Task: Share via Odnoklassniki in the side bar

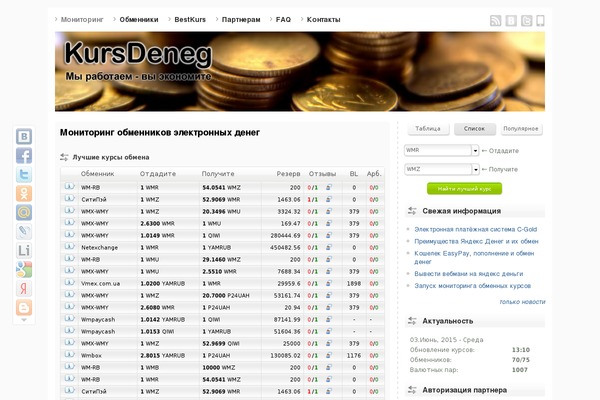Action: pyautogui.click(x=24, y=194)
